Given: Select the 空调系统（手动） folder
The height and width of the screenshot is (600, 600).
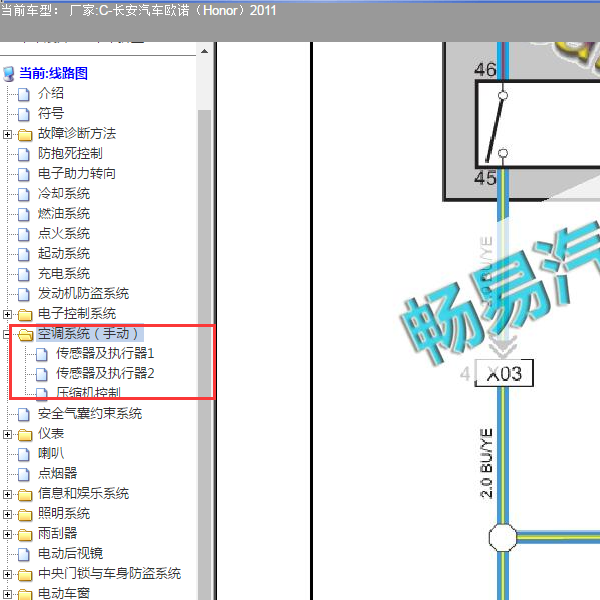Looking at the screenshot, I should [x=90, y=333].
